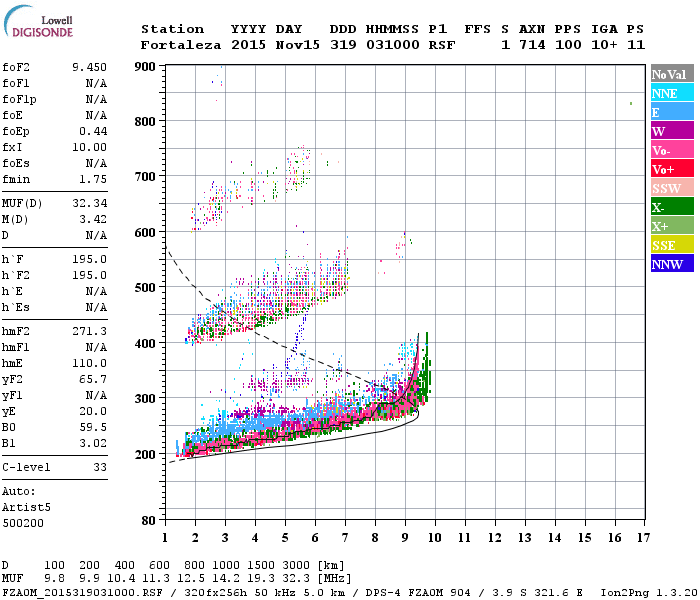The image size is (700, 600).
Task: Select the C-level value 33
Action: coord(100,467)
